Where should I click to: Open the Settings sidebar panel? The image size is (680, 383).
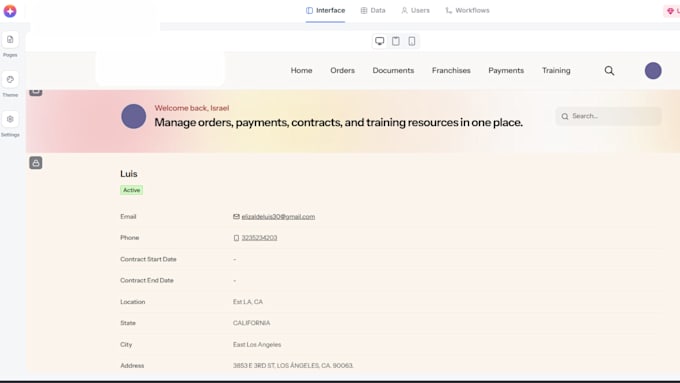tap(10, 124)
